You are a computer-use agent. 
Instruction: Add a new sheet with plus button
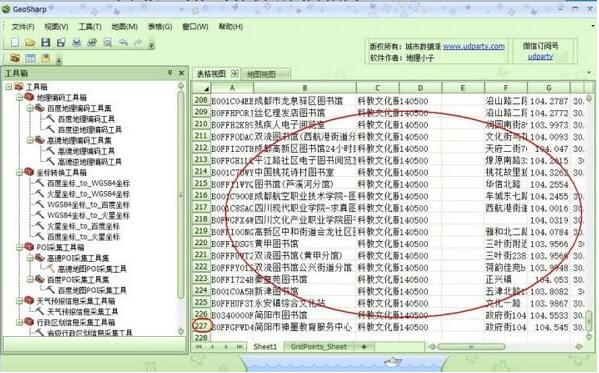364,347
